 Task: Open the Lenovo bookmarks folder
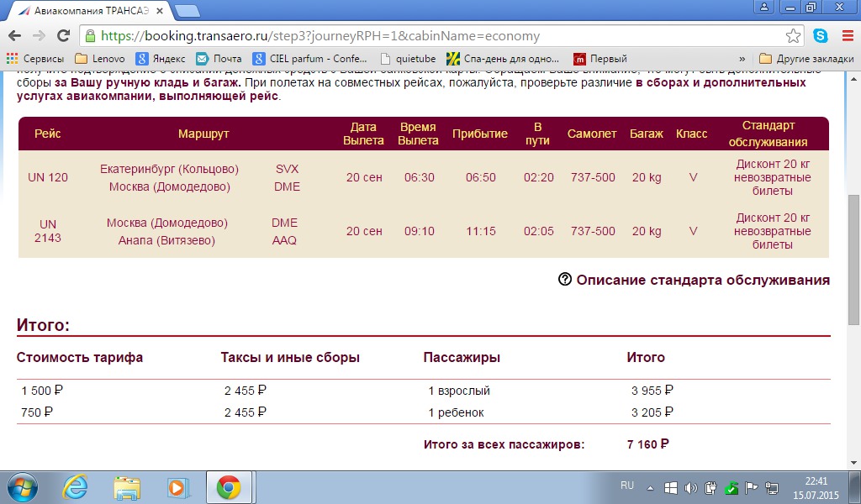(x=100, y=59)
